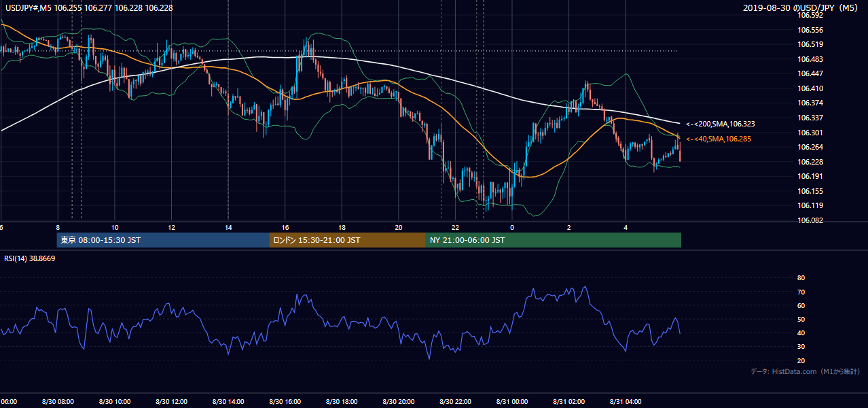Screen dimensions: 868x408
Task: Click bottom date label 8/30 16:00
Action: coord(285,401)
